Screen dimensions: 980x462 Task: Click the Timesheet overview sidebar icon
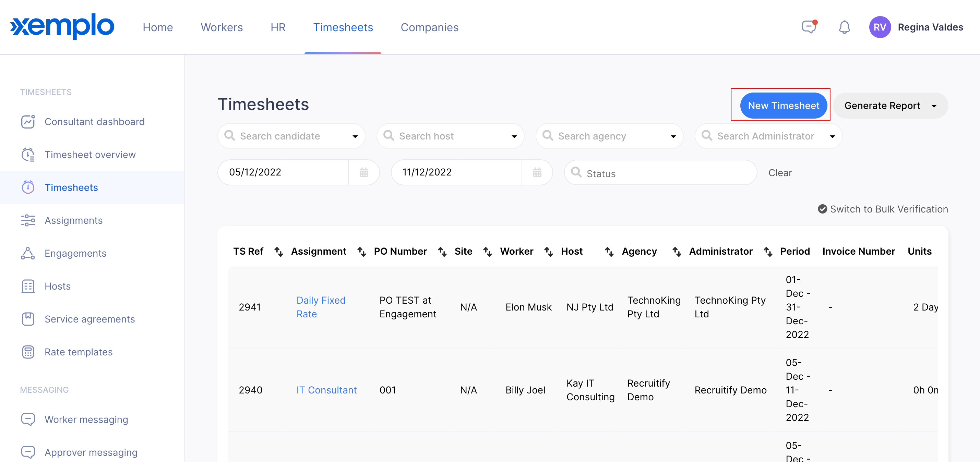click(28, 155)
